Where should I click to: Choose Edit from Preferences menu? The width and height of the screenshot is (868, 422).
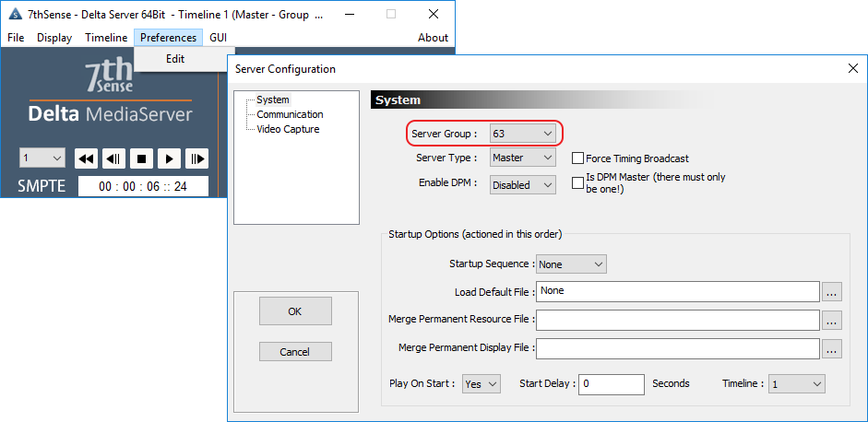(175, 59)
